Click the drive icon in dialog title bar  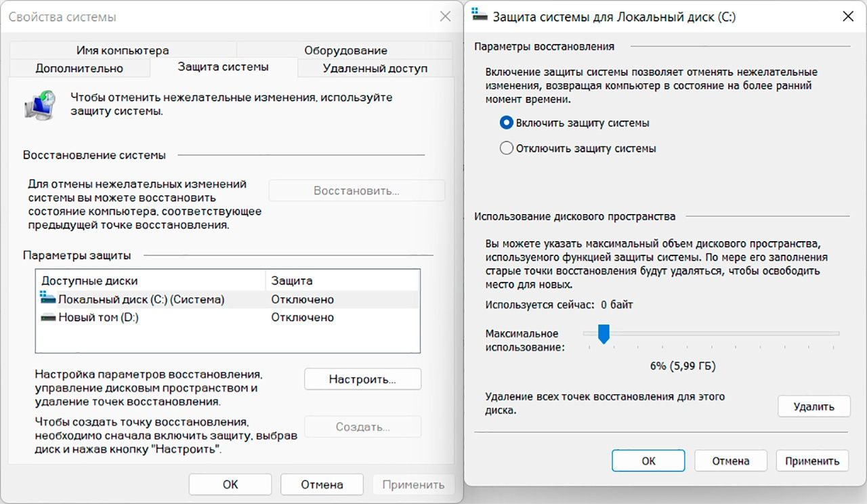[x=480, y=16]
